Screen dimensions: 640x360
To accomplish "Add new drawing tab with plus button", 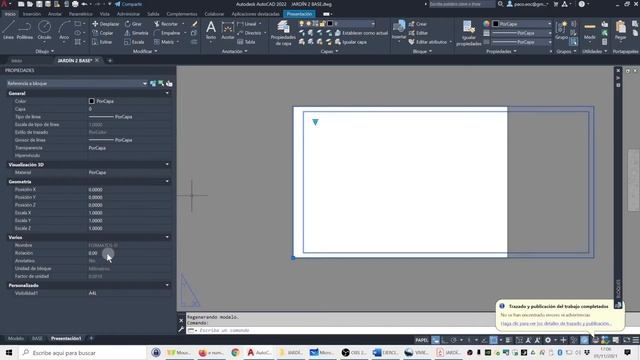I will 110,60.
